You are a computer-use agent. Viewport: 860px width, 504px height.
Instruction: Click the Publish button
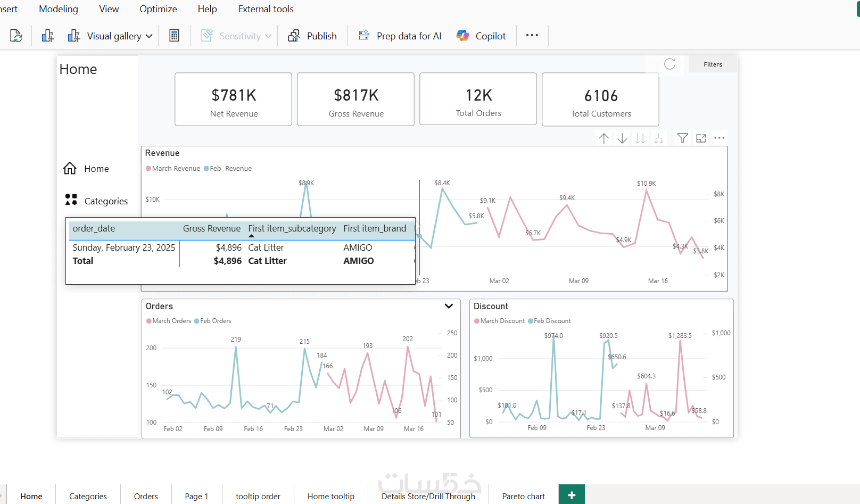pos(312,36)
